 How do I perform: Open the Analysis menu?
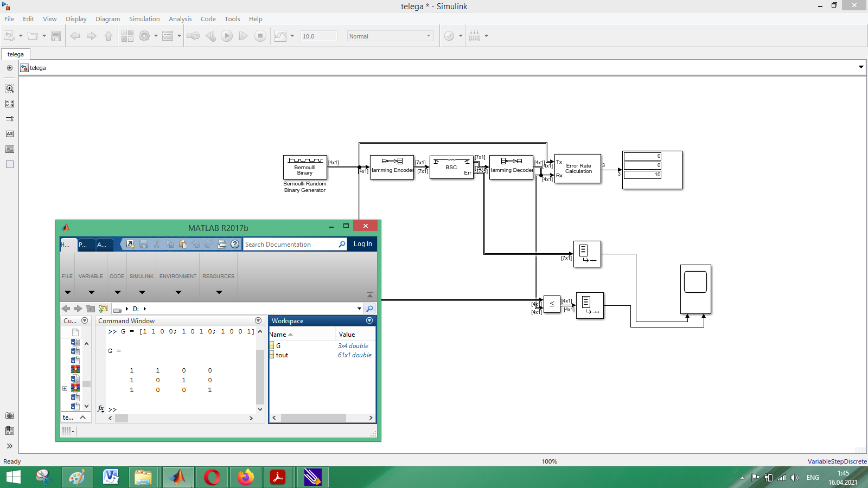180,19
